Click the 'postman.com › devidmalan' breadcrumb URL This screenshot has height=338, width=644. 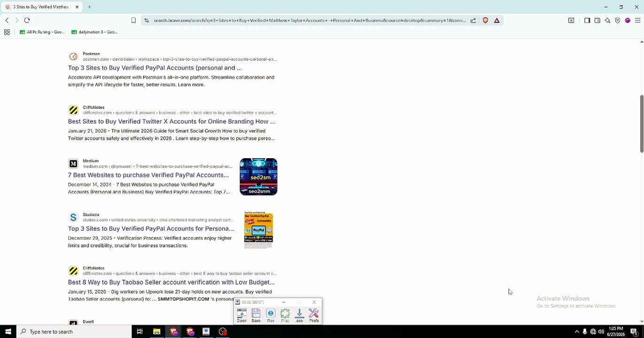click(x=180, y=59)
